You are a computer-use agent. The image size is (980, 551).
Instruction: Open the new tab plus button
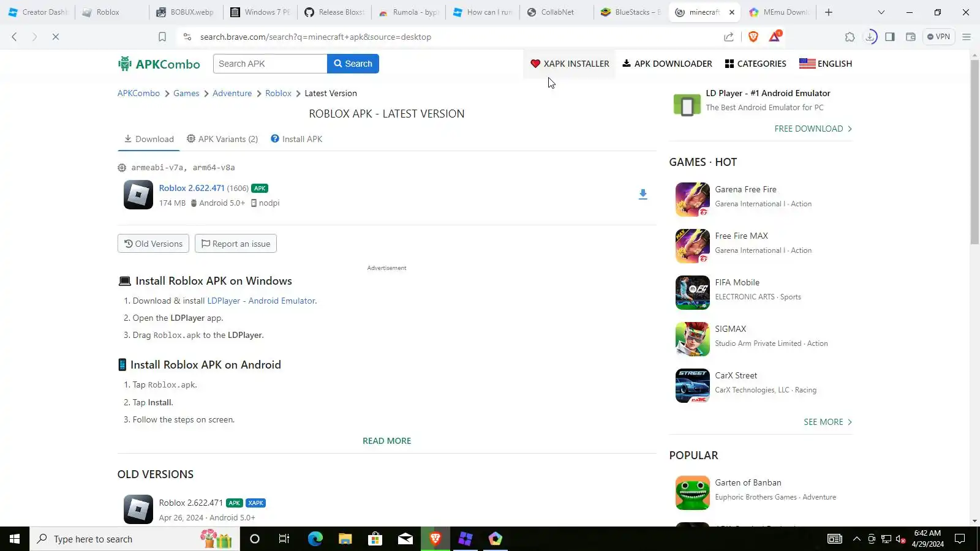829,12
